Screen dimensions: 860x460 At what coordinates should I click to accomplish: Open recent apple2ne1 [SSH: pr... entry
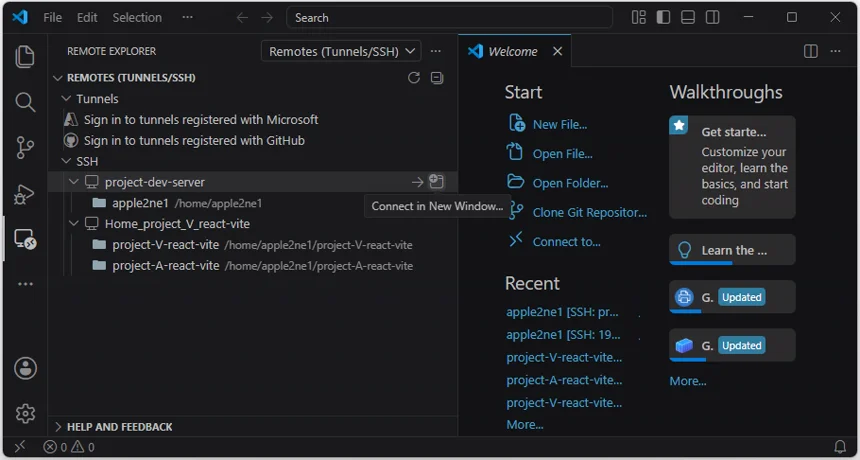[x=562, y=312]
